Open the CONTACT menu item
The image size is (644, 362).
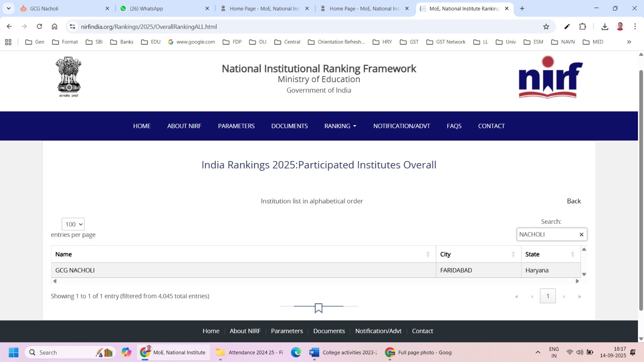tap(491, 126)
